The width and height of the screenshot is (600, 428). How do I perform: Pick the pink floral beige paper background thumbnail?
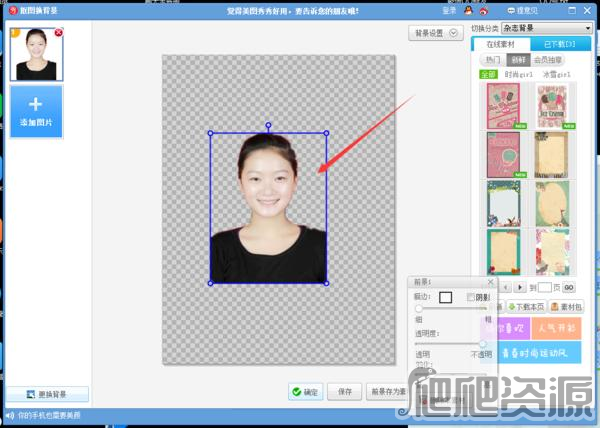tap(552, 252)
